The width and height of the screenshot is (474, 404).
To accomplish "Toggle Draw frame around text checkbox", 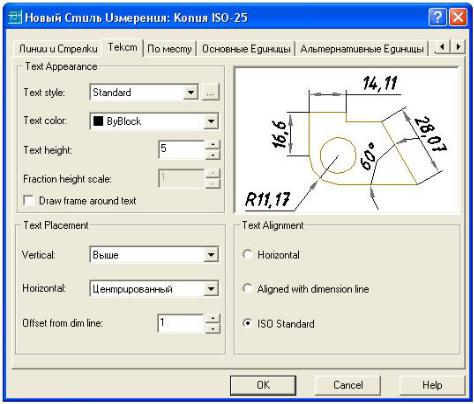I will (29, 201).
